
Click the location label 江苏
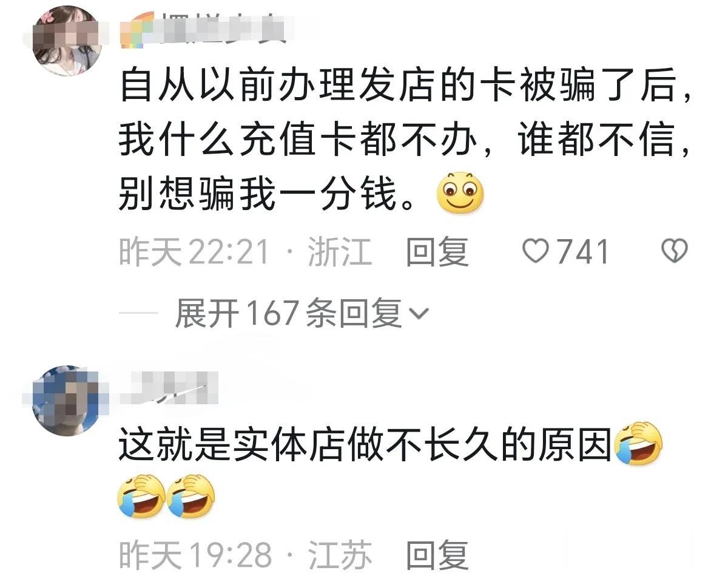[340, 555]
